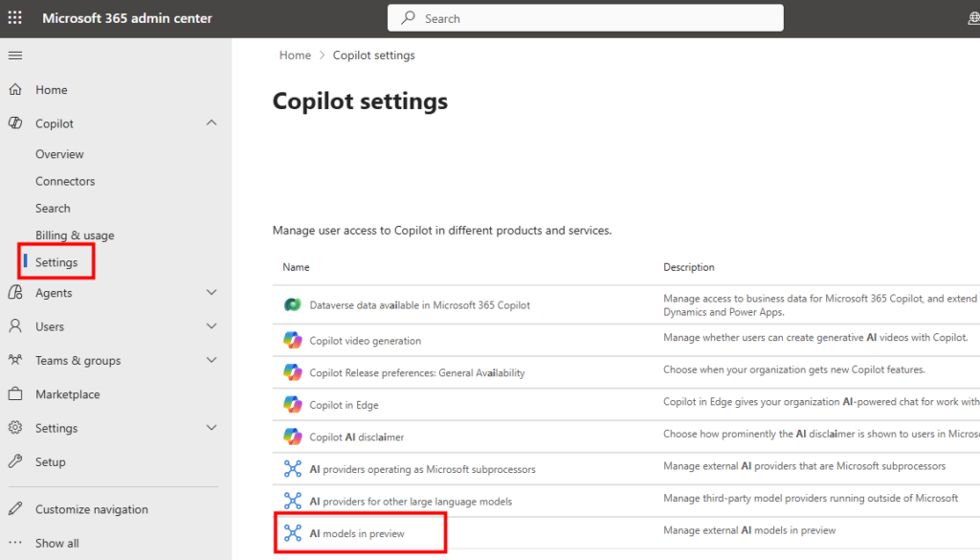Select Settings under Copilot
The width and height of the screenshot is (980, 560).
click(56, 262)
